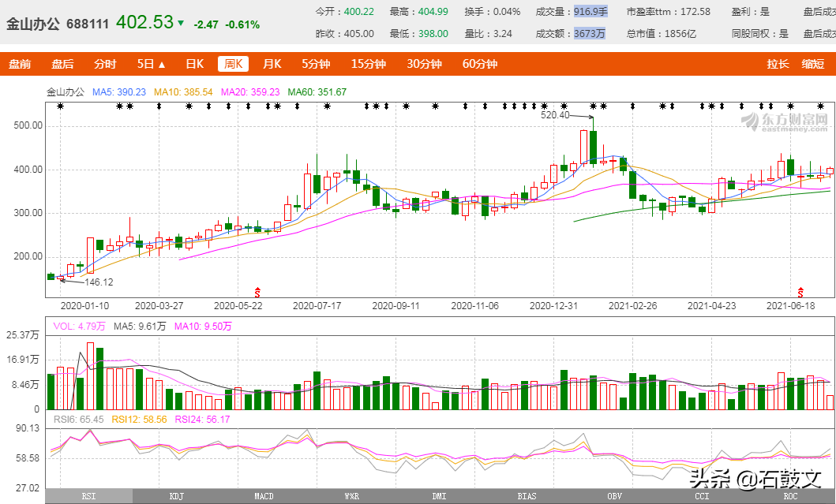This screenshot has width=836, height=504.
Task: Click the highlighted 成交量 value 916.9手
Action: pos(590,12)
